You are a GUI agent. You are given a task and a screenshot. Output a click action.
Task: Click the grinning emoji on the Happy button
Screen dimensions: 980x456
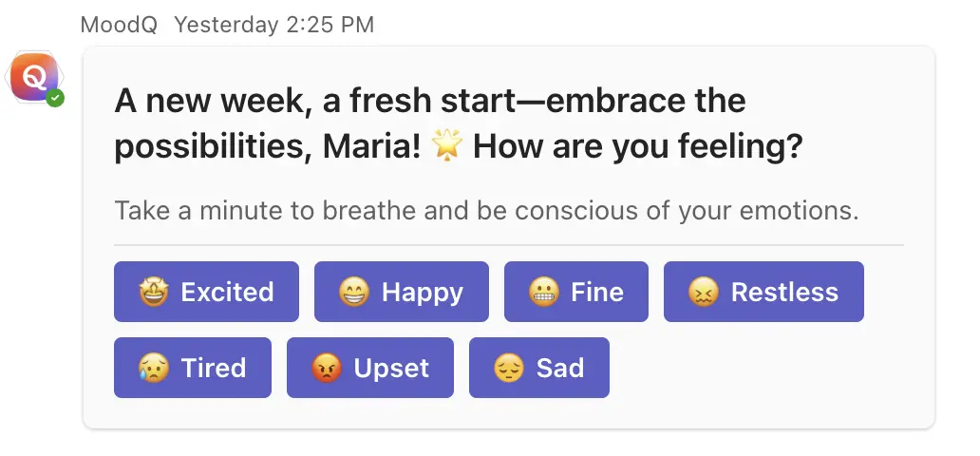pyautogui.click(x=353, y=292)
